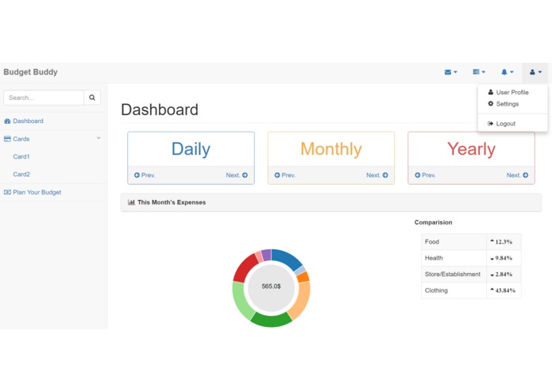Open the notifications bell dropdown
Viewport: 552px width, 392px height.
point(507,72)
